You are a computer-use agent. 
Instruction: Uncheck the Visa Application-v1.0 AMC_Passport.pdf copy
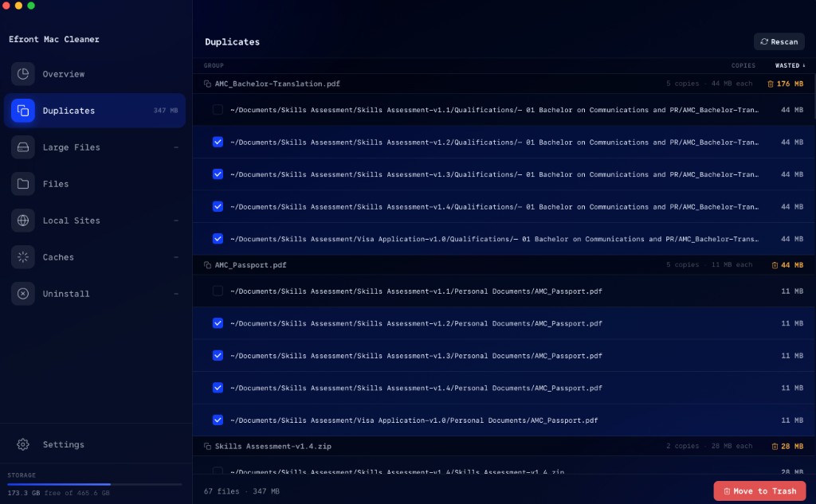pos(218,420)
